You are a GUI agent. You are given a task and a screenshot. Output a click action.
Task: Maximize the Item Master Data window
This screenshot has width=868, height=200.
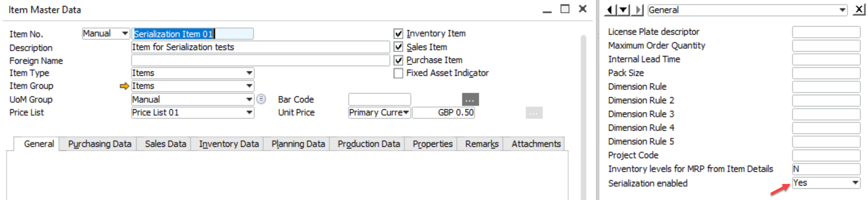565,9
